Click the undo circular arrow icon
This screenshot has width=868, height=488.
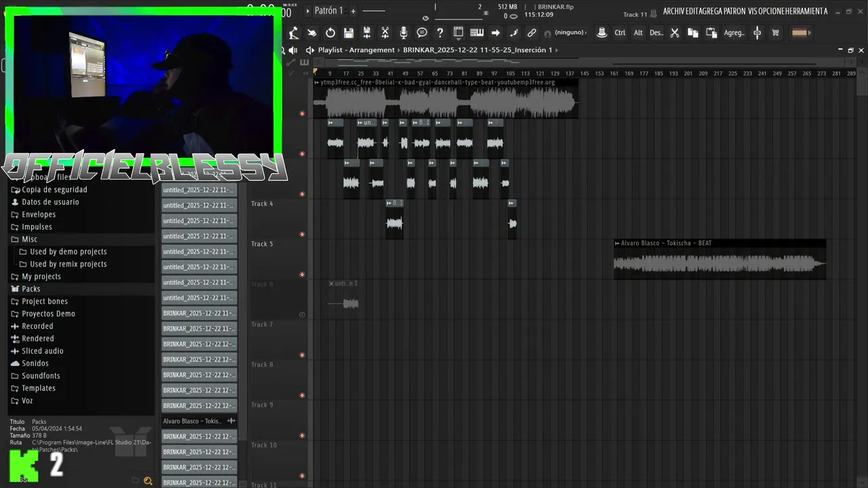click(x=330, y=33)
